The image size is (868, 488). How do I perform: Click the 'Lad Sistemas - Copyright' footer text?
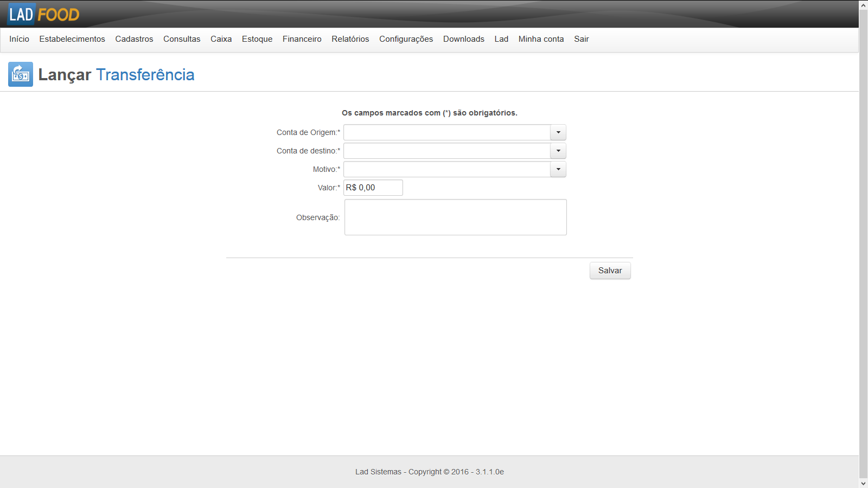[x=430, y=472]
